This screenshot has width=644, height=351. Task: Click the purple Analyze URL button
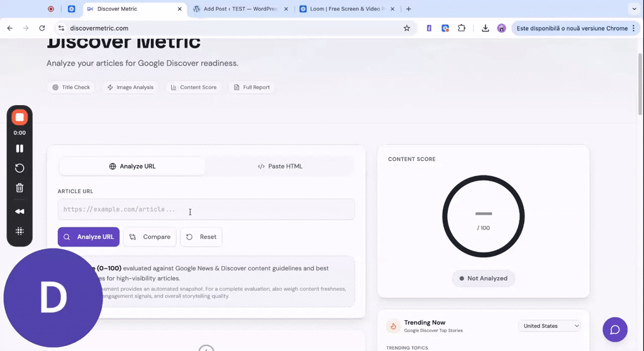click(89, 237)
